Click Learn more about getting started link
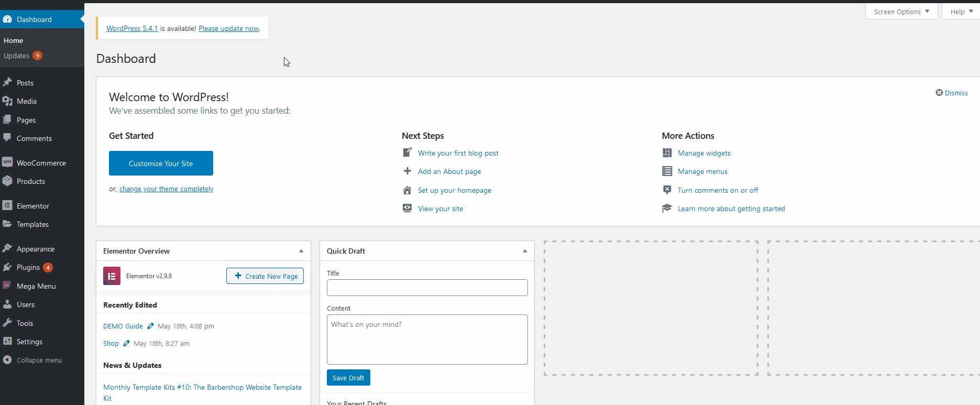 point(731,209)
